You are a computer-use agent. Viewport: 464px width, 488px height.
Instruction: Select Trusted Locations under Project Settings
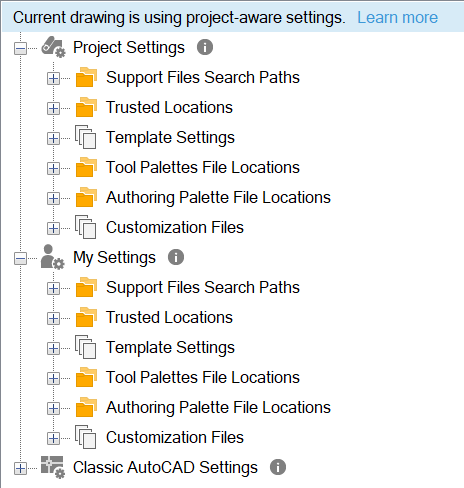169,107
